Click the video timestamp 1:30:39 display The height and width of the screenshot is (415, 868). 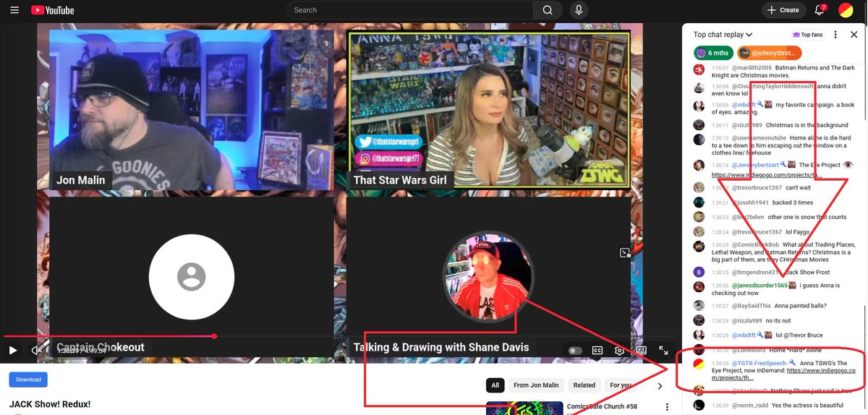82,351
